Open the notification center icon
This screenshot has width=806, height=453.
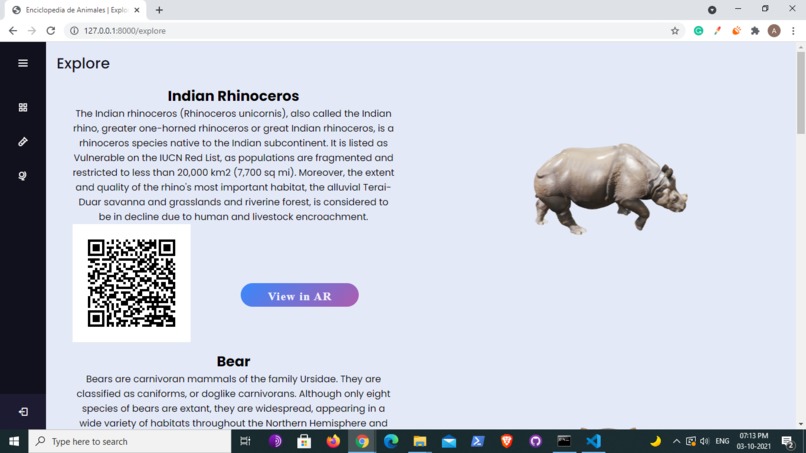[x=788, y=441]
